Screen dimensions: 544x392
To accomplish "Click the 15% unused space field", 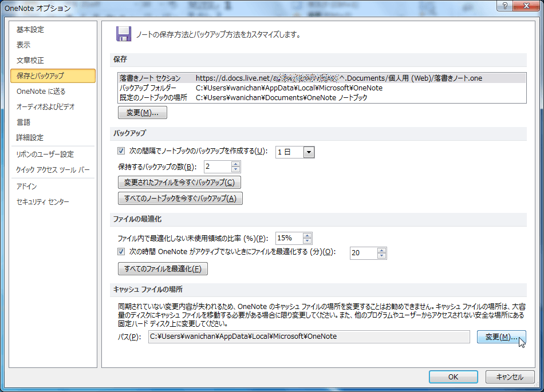I will point(289,238).
